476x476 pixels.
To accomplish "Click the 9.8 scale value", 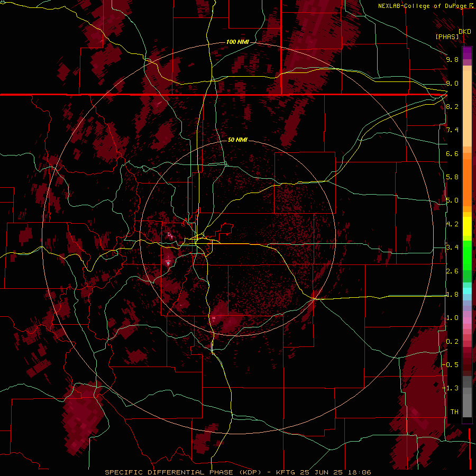I will point(452,59).
